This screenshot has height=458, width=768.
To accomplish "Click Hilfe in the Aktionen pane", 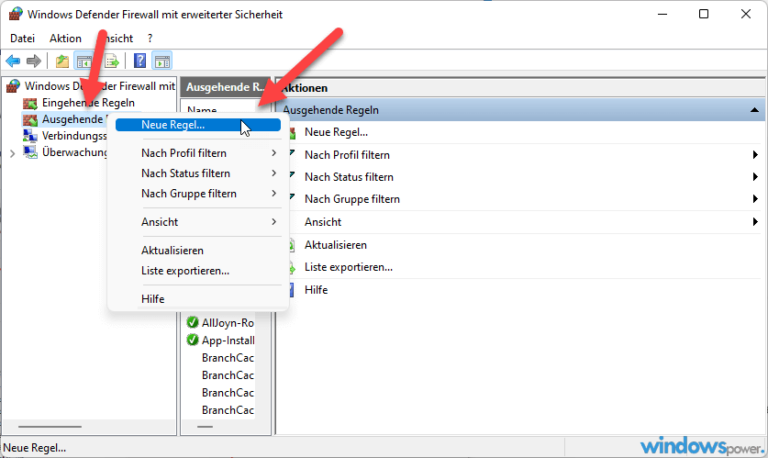I will [x=316, y=290].
